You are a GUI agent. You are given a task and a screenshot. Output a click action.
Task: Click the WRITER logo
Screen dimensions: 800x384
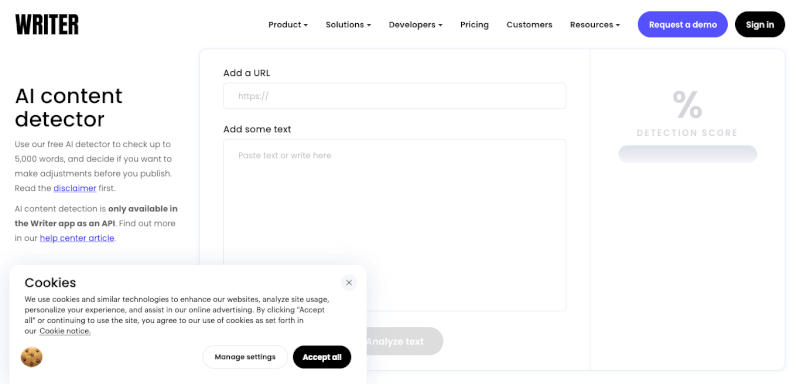pos(47,24)
